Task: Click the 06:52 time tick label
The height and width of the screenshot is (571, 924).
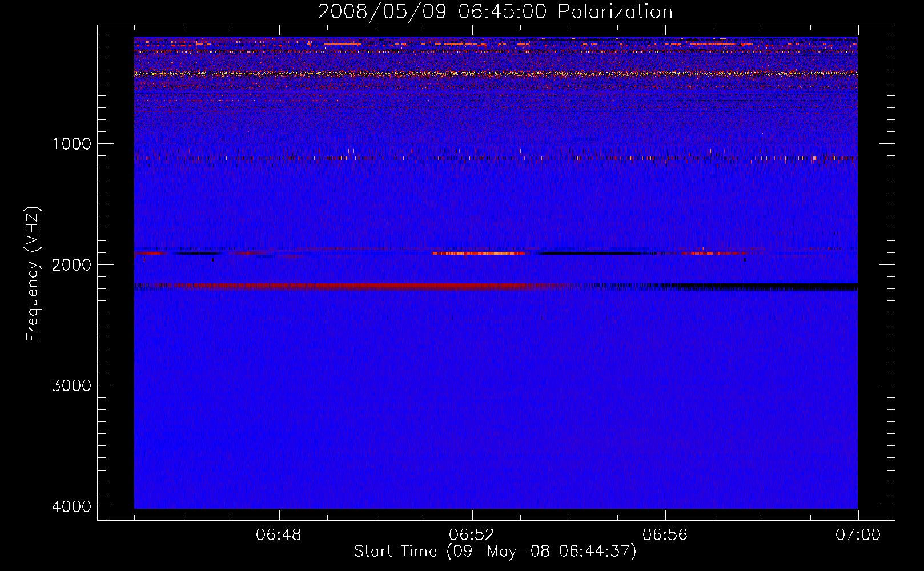Action: pos(472,535)
